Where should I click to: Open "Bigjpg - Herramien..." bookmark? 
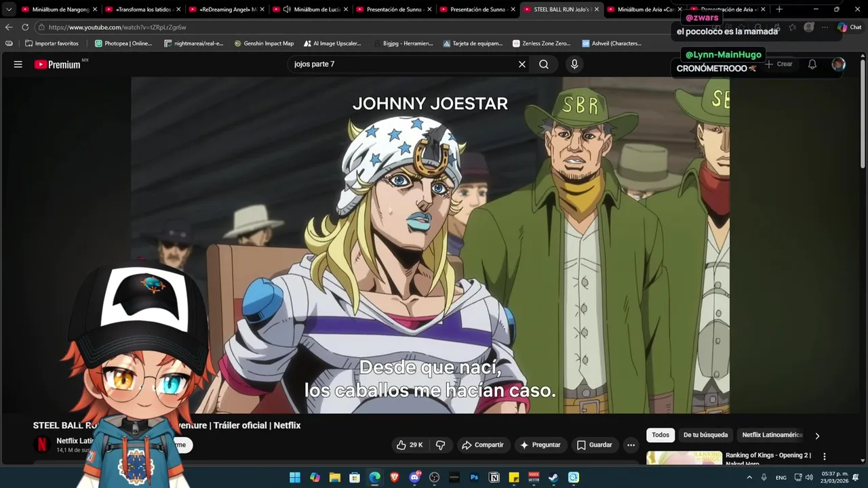pyautogui.click(x=403, y=43)
